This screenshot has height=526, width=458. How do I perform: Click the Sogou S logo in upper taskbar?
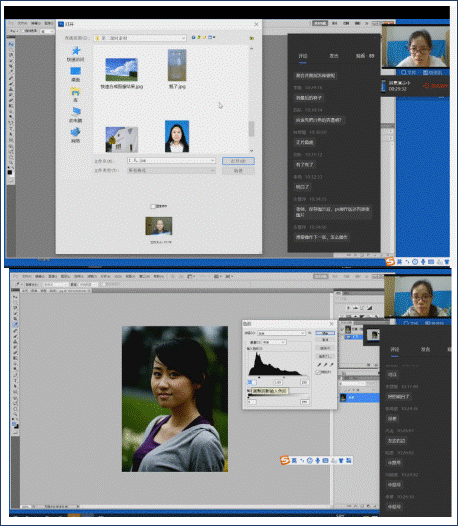(x=390, y=261)
